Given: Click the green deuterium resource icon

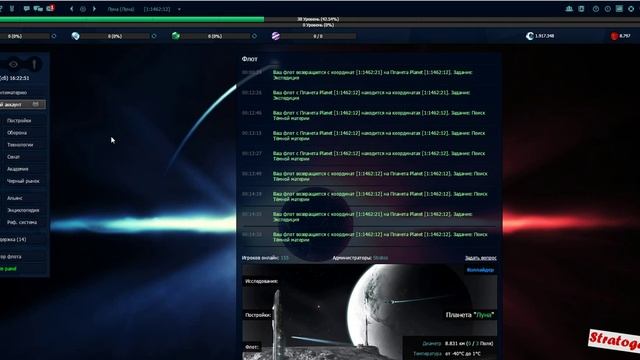Looking at the screenshot, I should point(176,36).
